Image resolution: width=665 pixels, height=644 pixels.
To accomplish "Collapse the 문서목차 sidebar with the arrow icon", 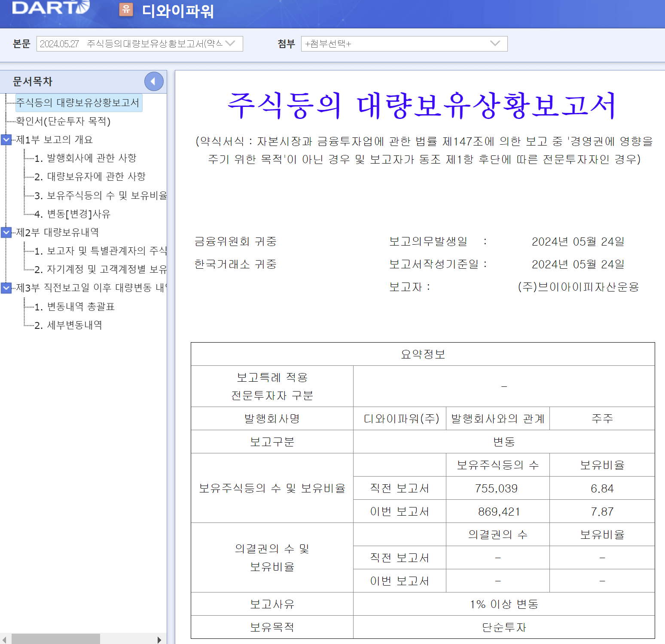I will pyautogui.click(x=154, y=82).
